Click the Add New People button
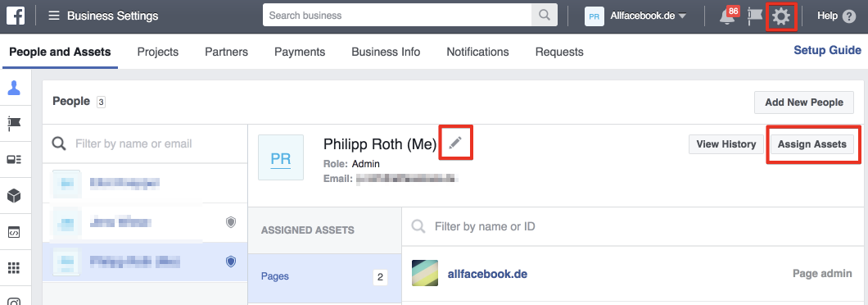 (804, 102)
